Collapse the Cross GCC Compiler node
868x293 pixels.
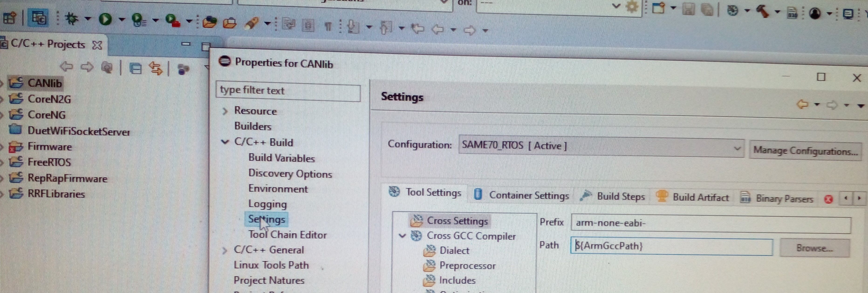click(402, 236)
